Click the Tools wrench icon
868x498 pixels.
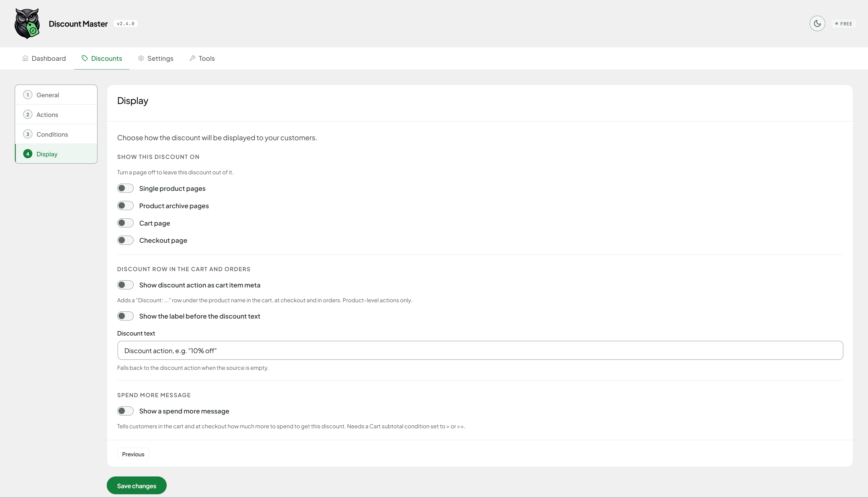pyautogui.click(x=192, y=58)
